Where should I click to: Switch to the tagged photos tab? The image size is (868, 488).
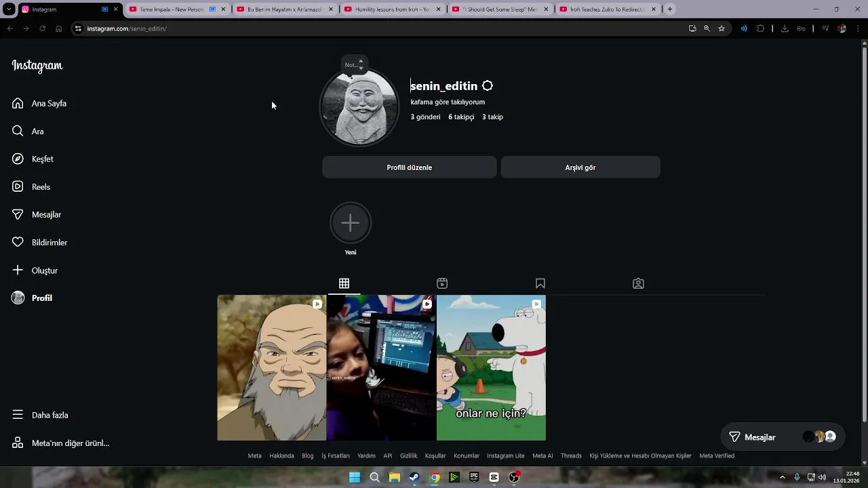click(x=638, y=283)
